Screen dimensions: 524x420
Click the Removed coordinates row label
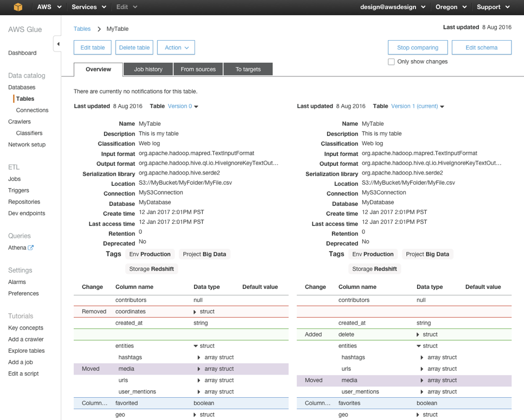(x=94, y=312)
